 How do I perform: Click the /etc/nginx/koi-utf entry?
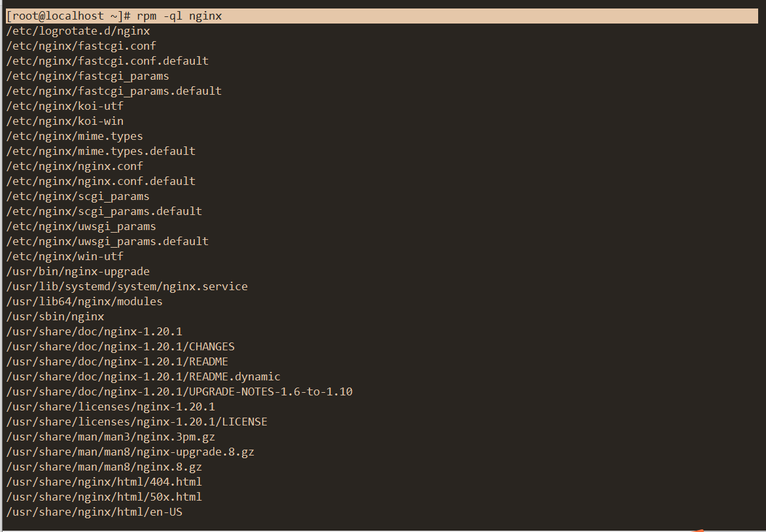pyautogui.click(x=65, y=106)
